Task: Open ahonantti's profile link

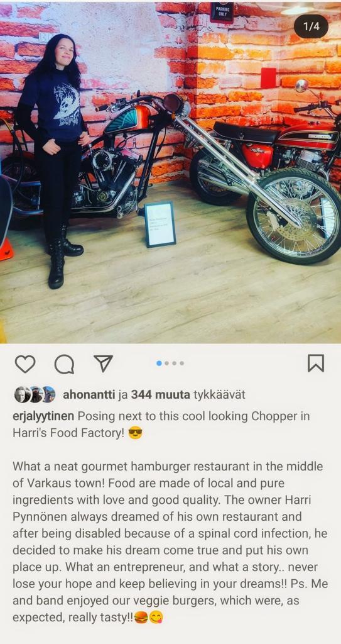Action: pos(89,395)
